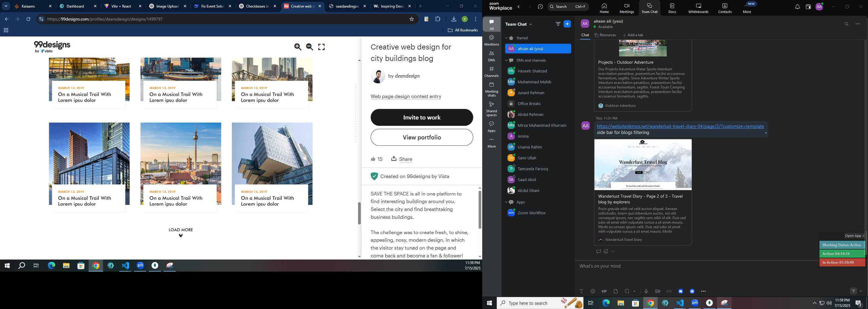Open the More menu in Zoom top bar

[747, 8]
